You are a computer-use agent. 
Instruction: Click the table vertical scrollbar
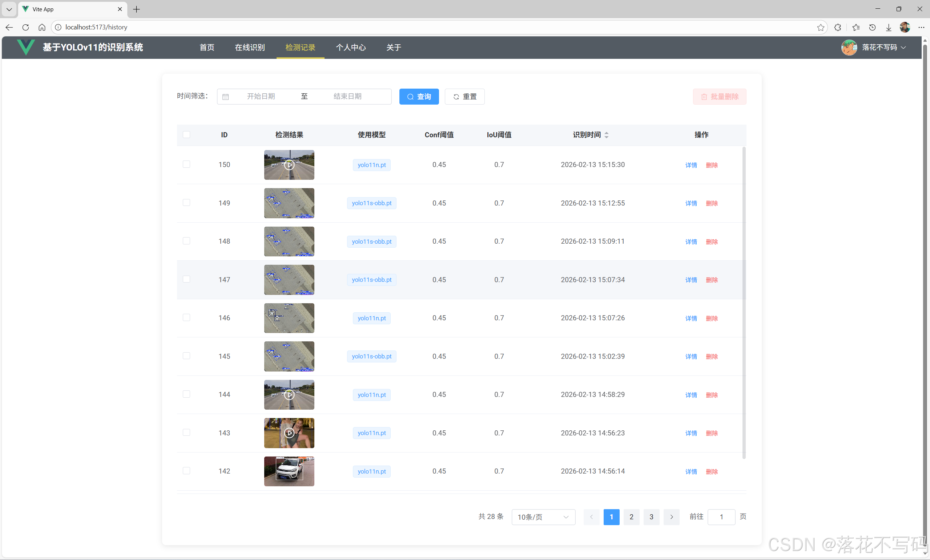point(744,302)
